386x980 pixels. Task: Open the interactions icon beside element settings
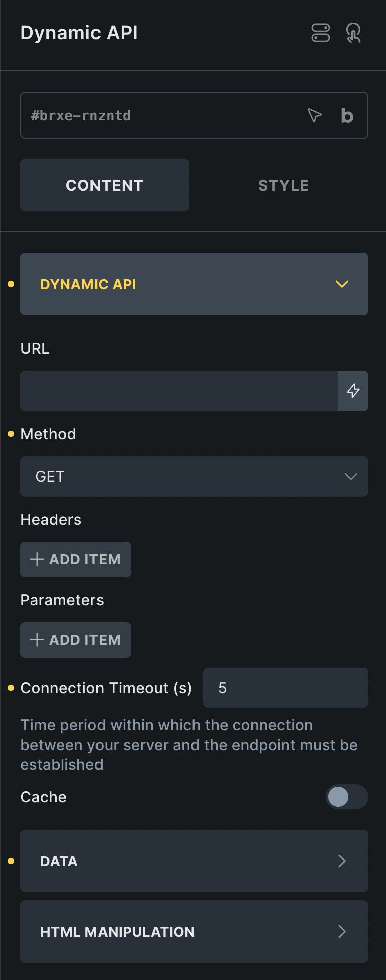tap(354, 33)
